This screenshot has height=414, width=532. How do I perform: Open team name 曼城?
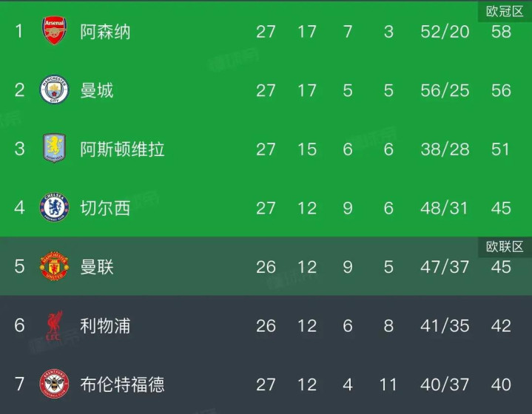point(97,90)
